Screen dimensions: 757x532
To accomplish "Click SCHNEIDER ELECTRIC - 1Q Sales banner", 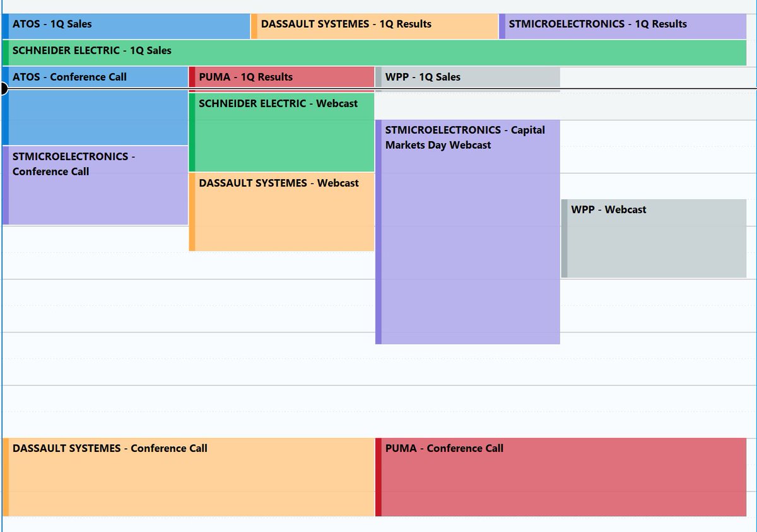I will coord(375,53).
